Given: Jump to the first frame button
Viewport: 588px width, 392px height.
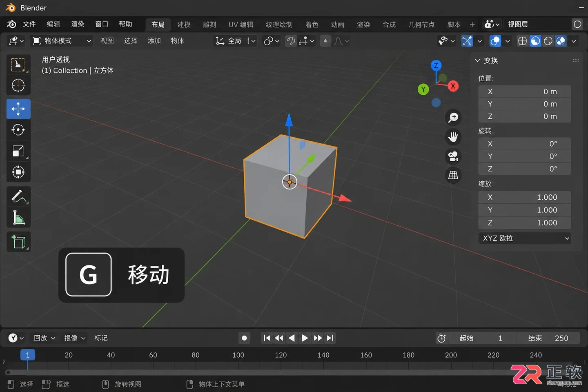Looking at the screenshot, I should click(x=267, y=338).
